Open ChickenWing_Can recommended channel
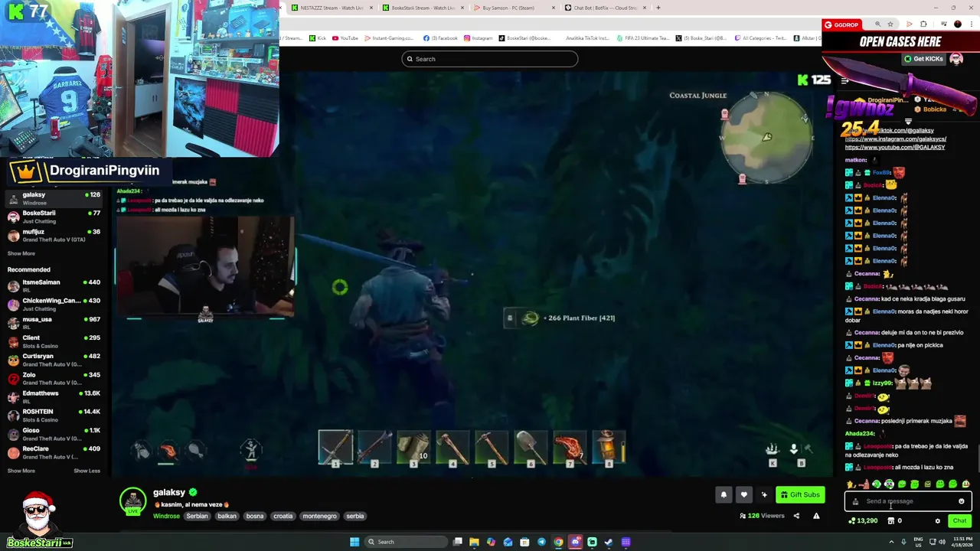The width and height of the screenshot is (980, 551). coord(54,304)
